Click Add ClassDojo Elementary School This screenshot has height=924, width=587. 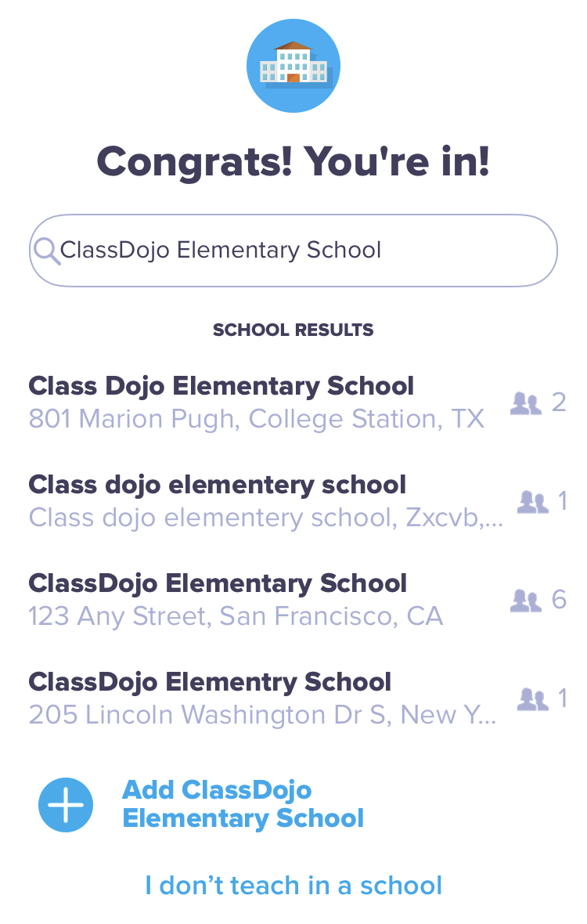tap(243, 804)
